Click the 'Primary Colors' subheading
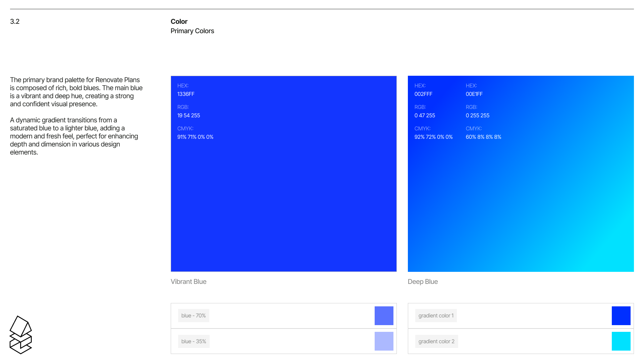 point(192,31)
